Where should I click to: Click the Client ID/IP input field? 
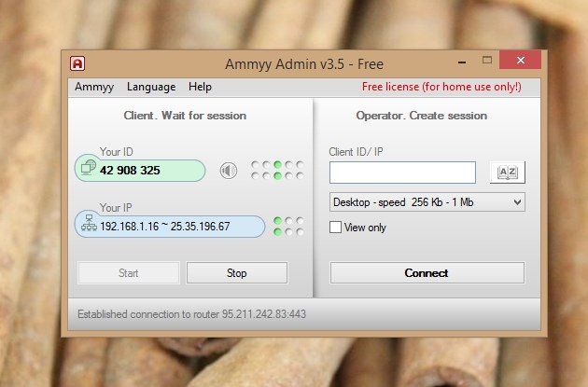[402, 173]
